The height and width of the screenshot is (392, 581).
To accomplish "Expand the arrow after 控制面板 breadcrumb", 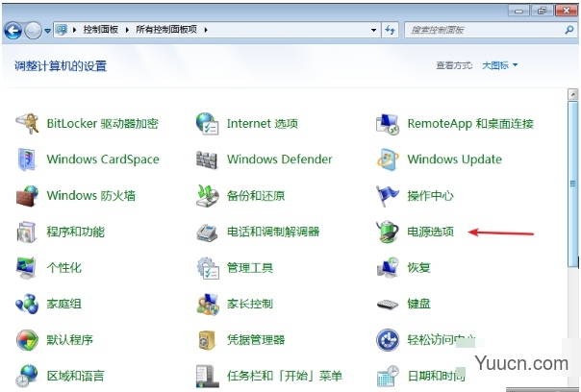I will 127,30.
